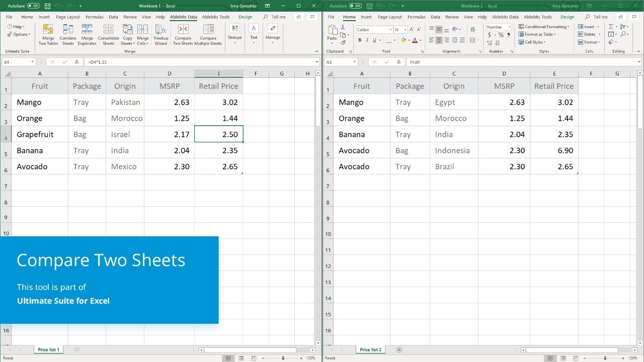The width and height of the screenshot is (644, 362).
Task: Apply Italic formatting in Workbook 2
Action: click(x=367, y=40)
